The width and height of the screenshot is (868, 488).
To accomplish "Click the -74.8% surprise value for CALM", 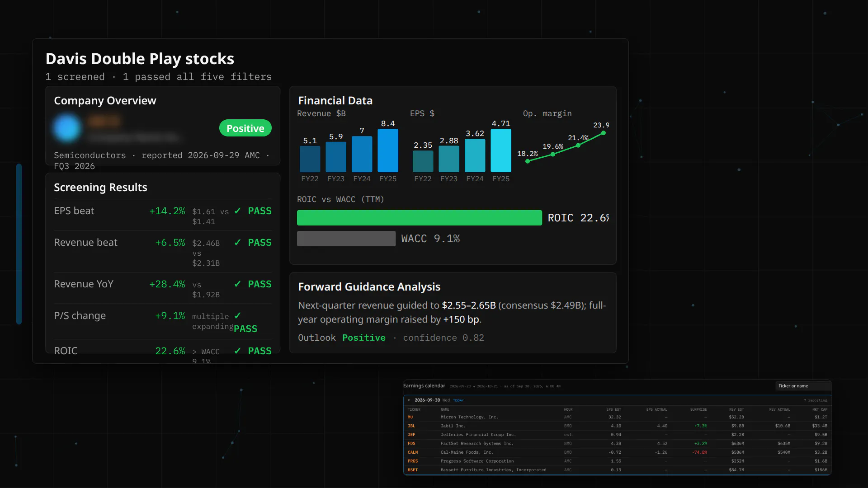I will pos(699,452).
